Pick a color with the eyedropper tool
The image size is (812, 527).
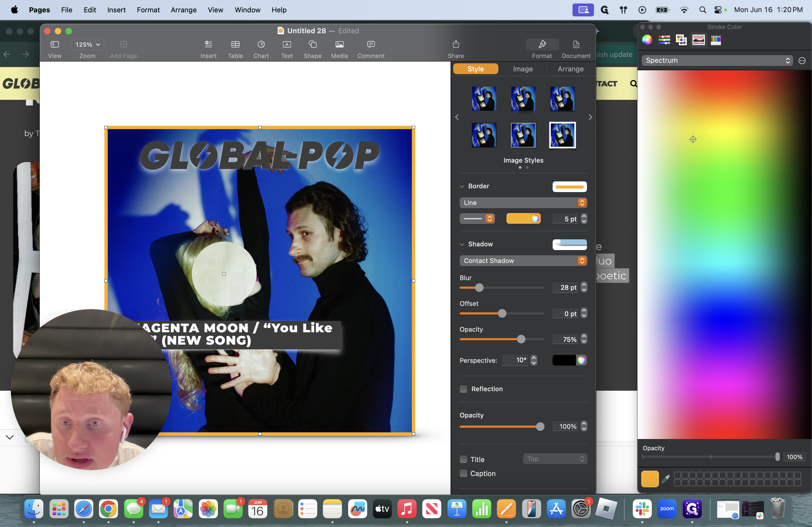coord(666,479)
